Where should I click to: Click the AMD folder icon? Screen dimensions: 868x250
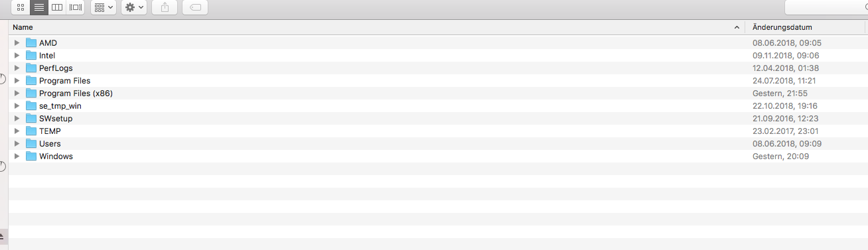point(31,43)
